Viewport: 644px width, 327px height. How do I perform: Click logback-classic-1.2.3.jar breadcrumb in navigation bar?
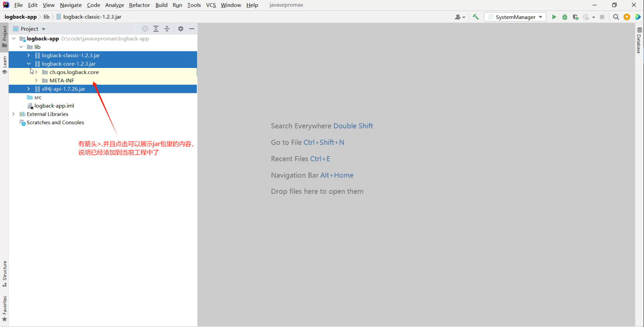pyautogui.click(x=89, y=17)
